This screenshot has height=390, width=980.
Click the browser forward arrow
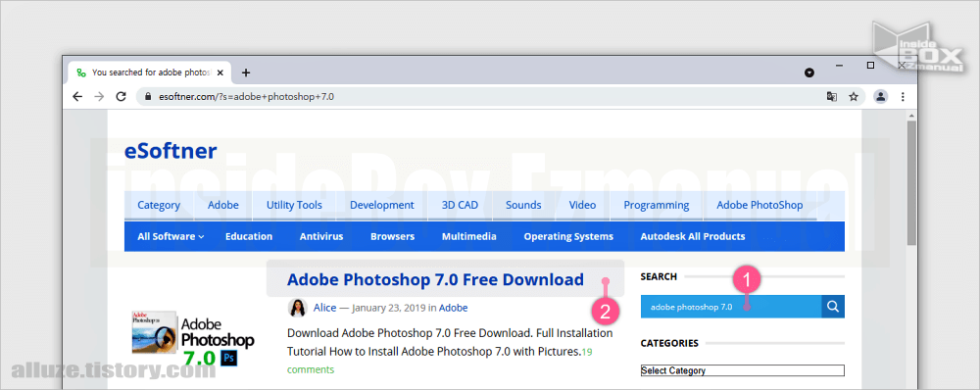click(99, 97)
